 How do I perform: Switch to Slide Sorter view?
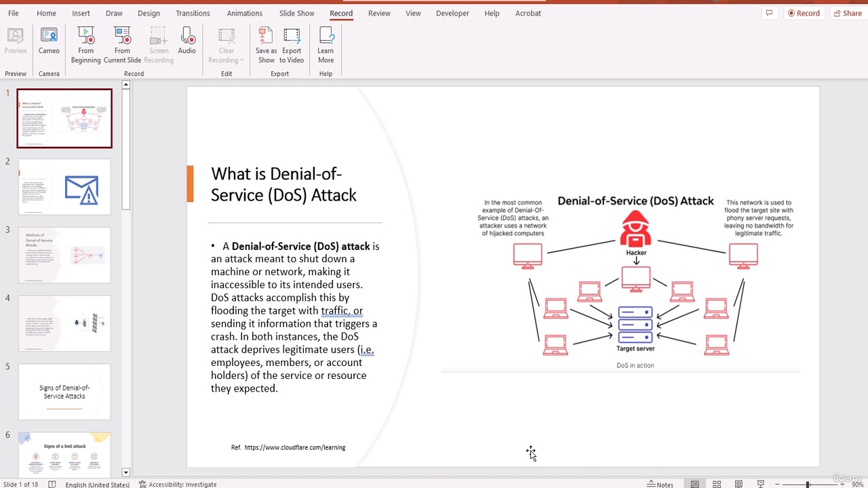pyautogui.click(x=717, y=484)
